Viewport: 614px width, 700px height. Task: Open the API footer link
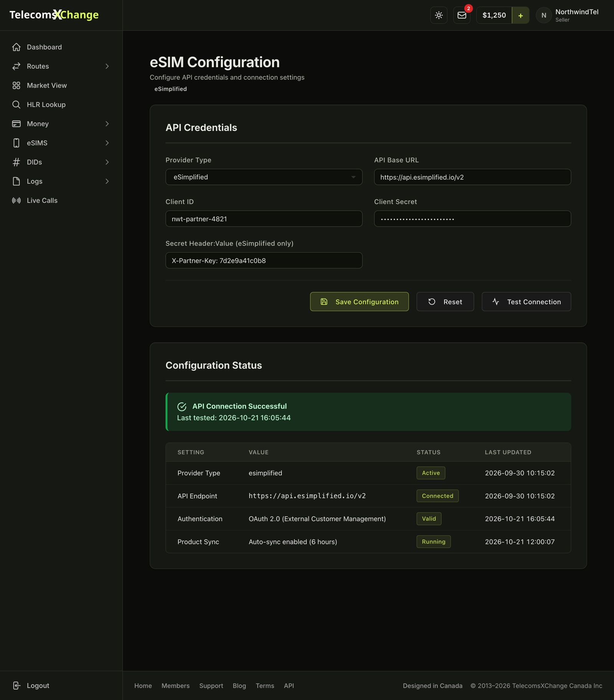[289, 685]
